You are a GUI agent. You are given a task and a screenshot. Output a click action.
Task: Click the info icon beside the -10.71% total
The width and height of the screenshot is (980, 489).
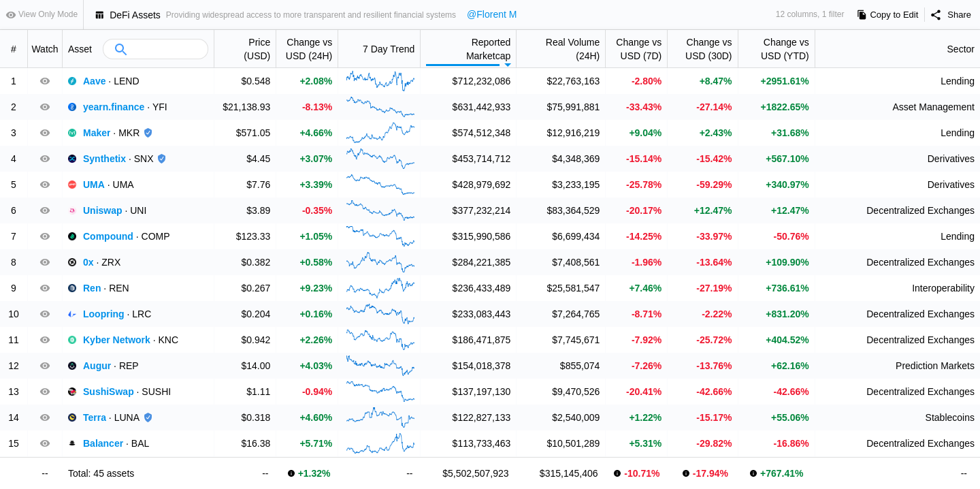617,473
